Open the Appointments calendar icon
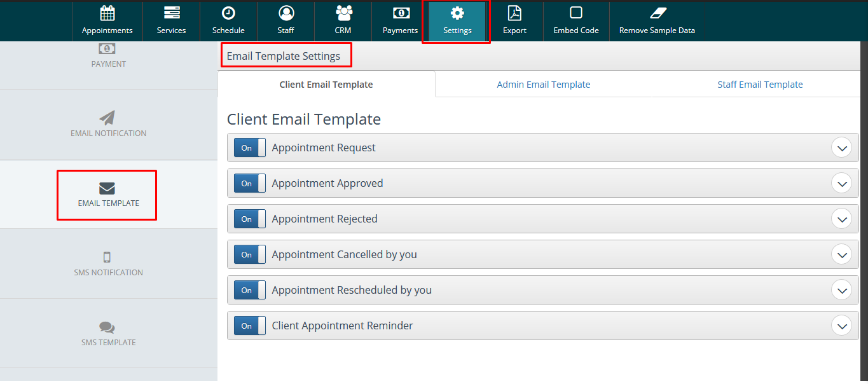 click(107, 13)
